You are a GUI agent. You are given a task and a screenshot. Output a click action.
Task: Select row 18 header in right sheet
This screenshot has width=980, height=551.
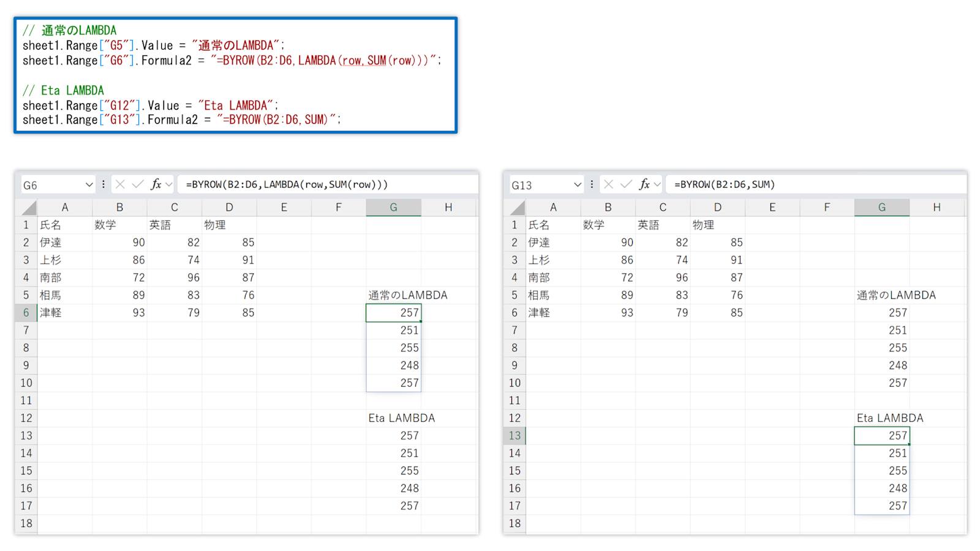514,523
